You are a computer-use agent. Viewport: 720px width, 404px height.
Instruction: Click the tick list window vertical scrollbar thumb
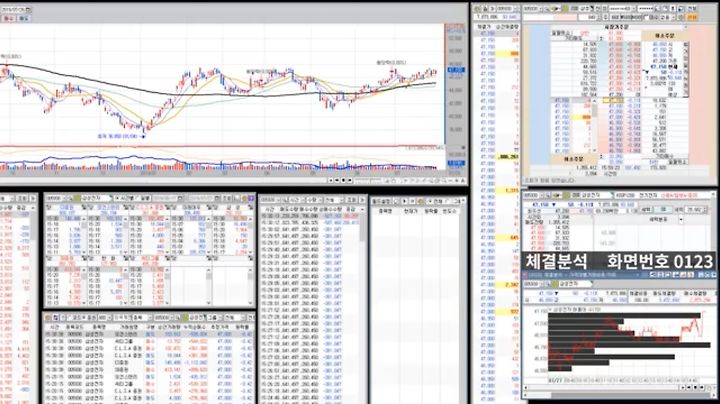coord(363,227)
